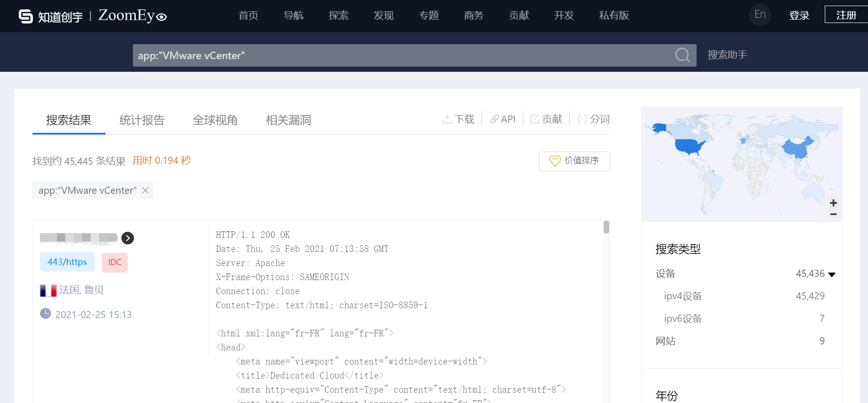868x403 pixels.
Task: Expand the 设备 count dropdown arrow
Action: click(832, 274)
